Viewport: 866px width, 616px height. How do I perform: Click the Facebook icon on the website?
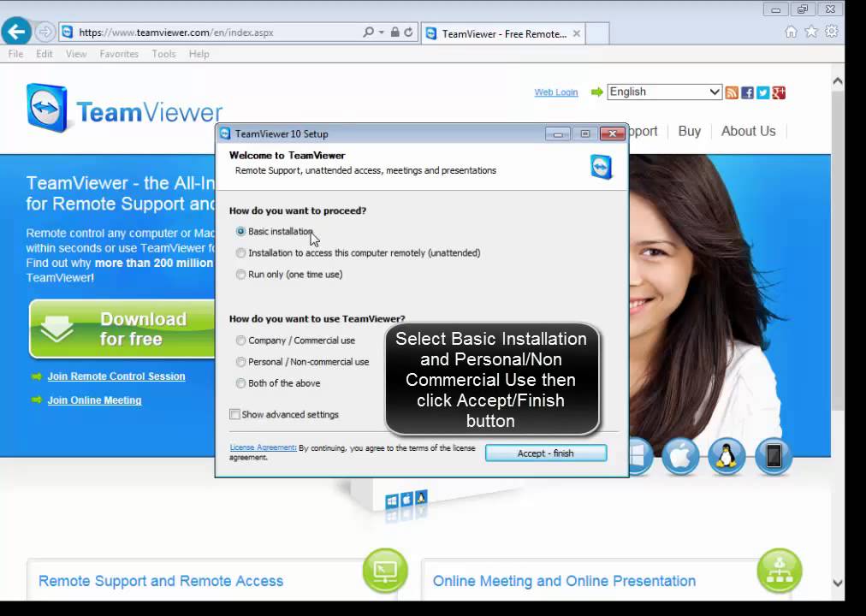click(x=747, y=92)
